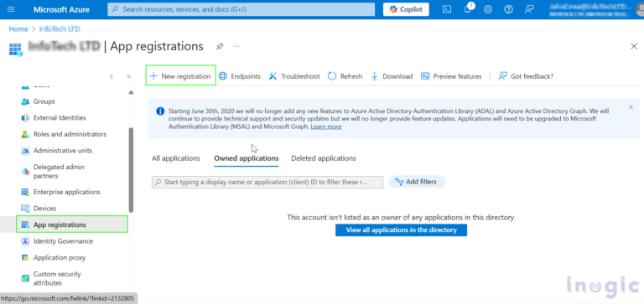Click New registration
Screen dimensions: 644x304
[x=181, y=75]
